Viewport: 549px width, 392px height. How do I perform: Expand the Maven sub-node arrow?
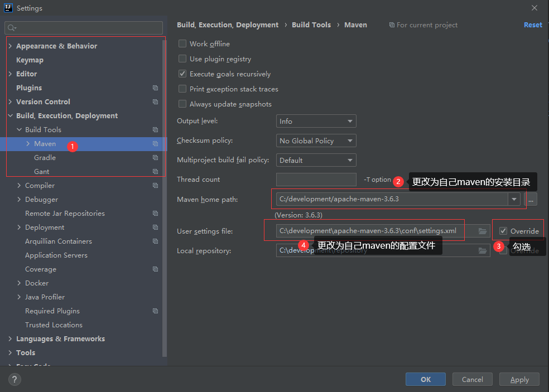28,144
